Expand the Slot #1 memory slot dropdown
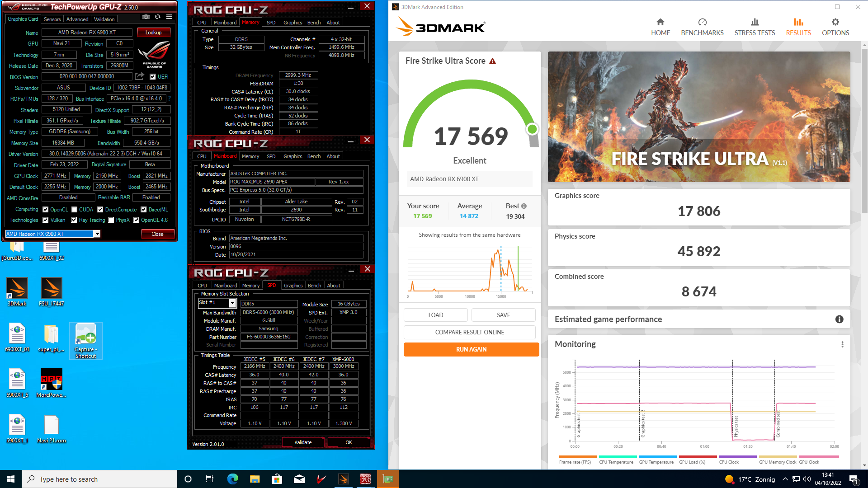 click(x=232, y=303)
